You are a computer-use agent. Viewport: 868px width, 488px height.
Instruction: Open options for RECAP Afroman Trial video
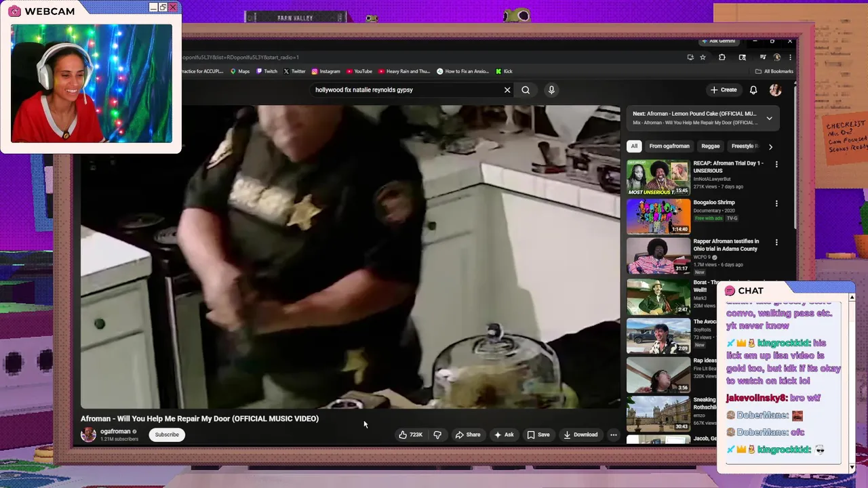[x=776, y=164]
